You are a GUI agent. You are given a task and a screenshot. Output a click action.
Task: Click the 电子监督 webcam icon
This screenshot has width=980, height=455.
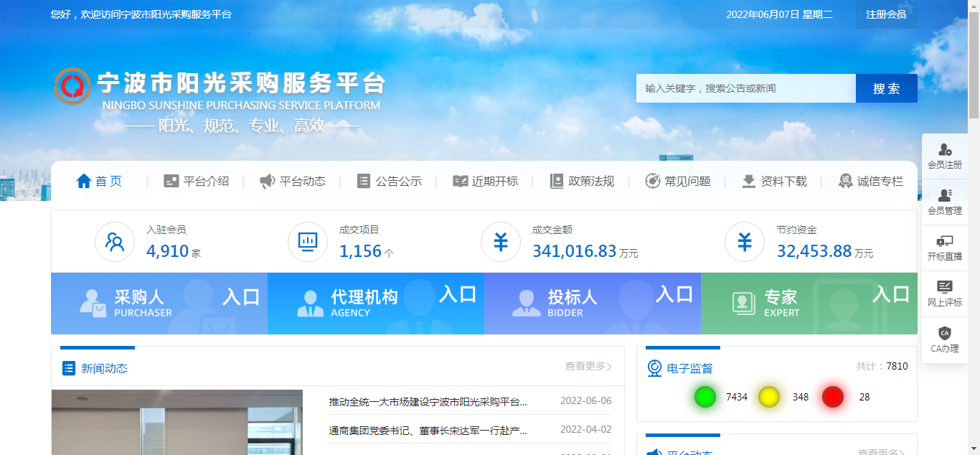[x=654, y=368]
